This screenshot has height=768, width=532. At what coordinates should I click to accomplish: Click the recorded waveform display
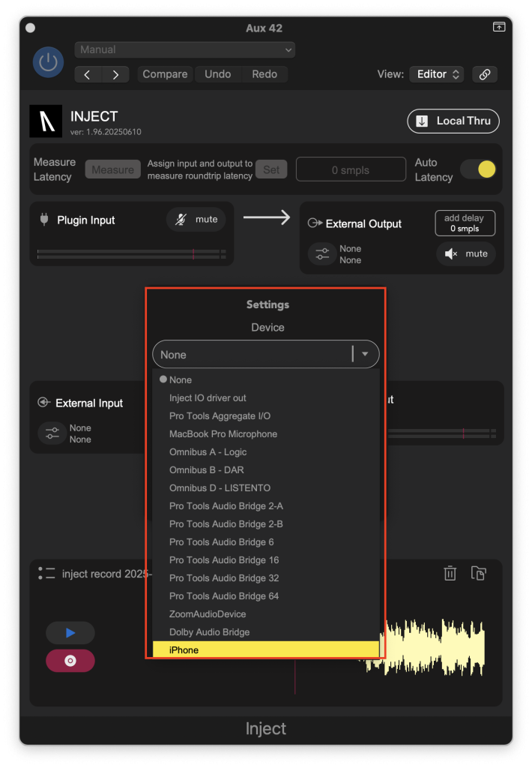coord(435,647)
